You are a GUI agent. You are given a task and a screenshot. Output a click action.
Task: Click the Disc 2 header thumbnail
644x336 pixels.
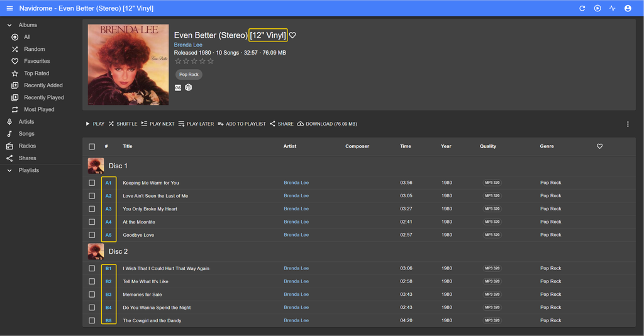[96, 251]
